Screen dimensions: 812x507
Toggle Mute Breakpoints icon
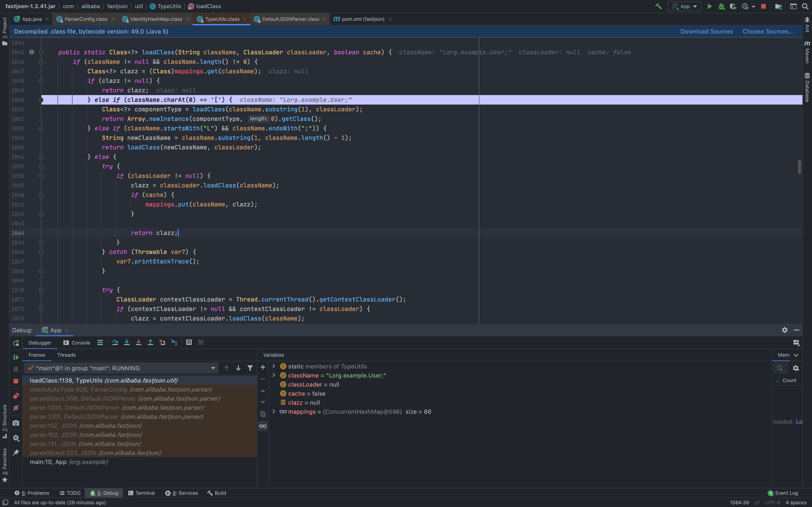(x=16, y=408)
